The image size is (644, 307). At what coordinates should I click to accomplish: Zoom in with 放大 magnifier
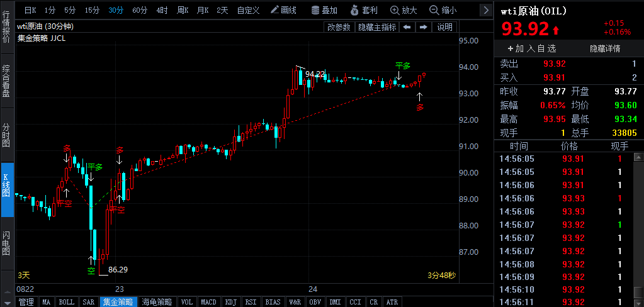tap(404, 10)
